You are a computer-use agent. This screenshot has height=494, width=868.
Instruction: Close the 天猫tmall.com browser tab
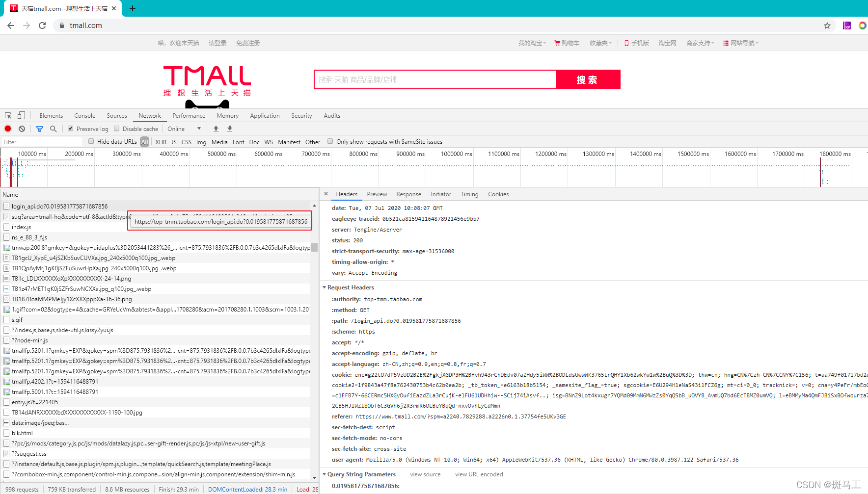[114, 8]
